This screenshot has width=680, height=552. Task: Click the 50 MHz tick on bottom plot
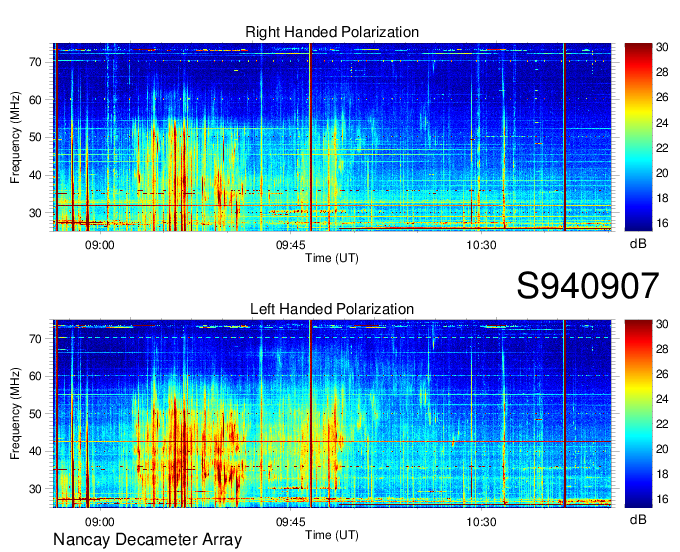[x=36, y=414]
